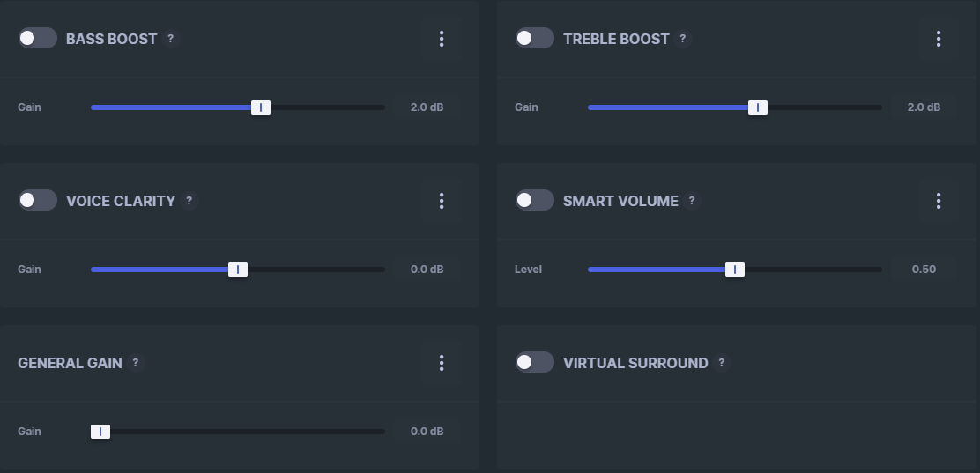
Task: Click the Smart Volume help icon
Action: (692, 201)
